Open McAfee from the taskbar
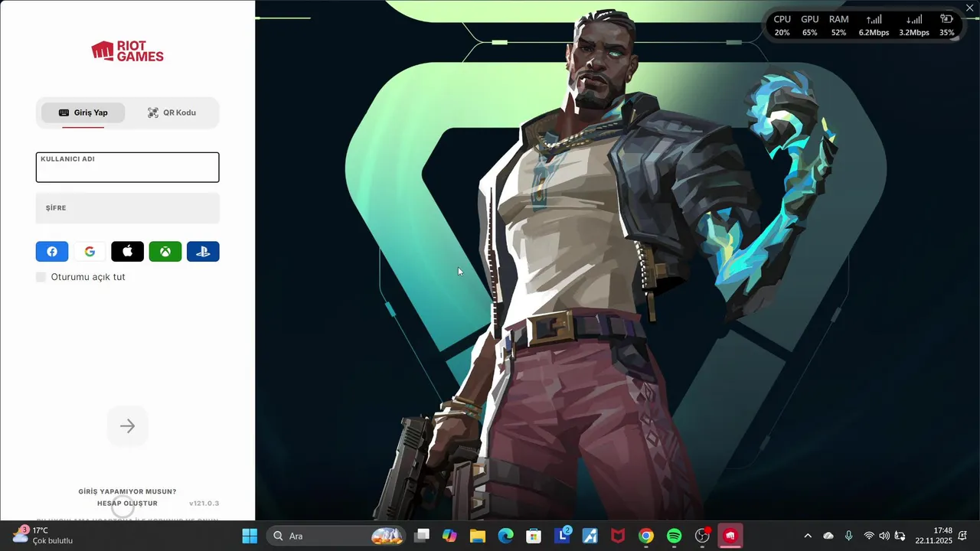Screen dimensions: 980x551 618,536
